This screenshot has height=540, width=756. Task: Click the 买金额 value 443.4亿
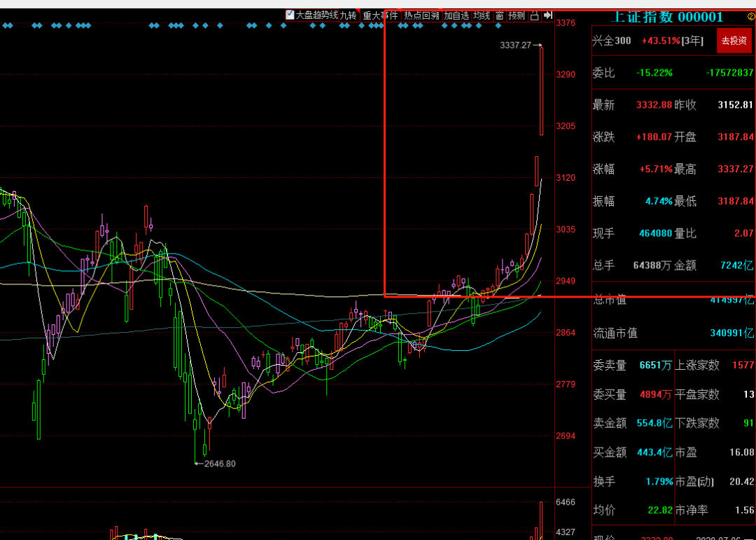[654, 452]
